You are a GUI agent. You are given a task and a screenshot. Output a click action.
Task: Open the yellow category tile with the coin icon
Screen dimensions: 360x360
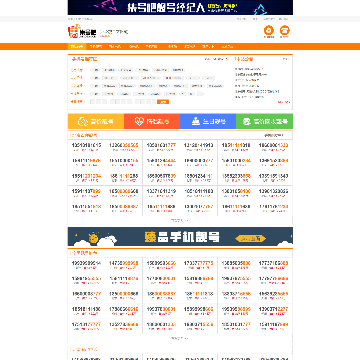[96, 121]
